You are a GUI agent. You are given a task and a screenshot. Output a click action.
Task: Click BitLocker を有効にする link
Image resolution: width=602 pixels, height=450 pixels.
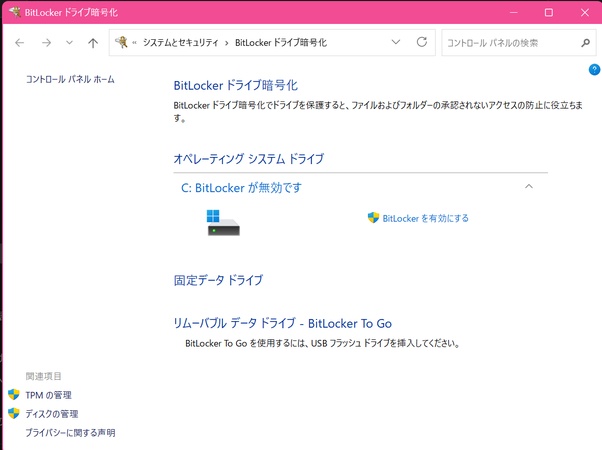(x=425, y=218)
